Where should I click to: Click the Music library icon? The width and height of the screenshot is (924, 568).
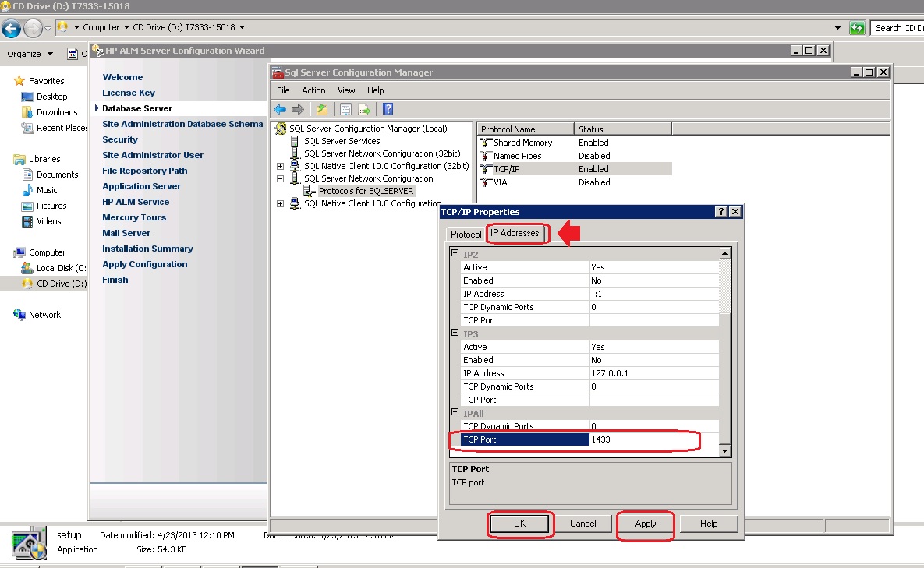[27, 190]
